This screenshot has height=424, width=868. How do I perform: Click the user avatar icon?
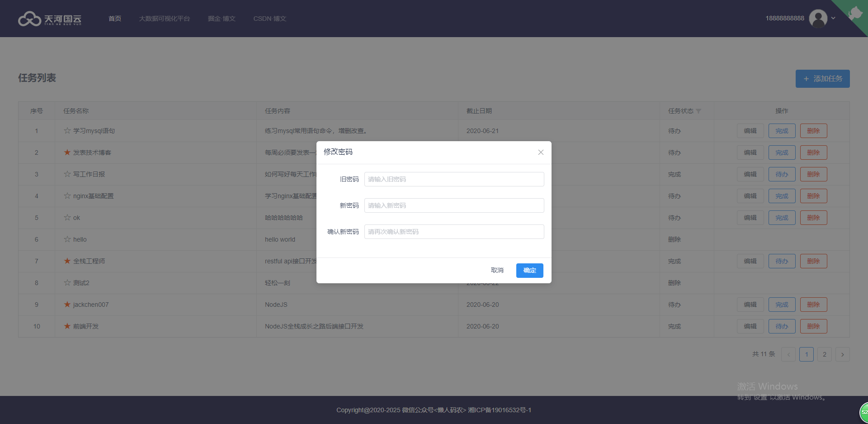818,19
